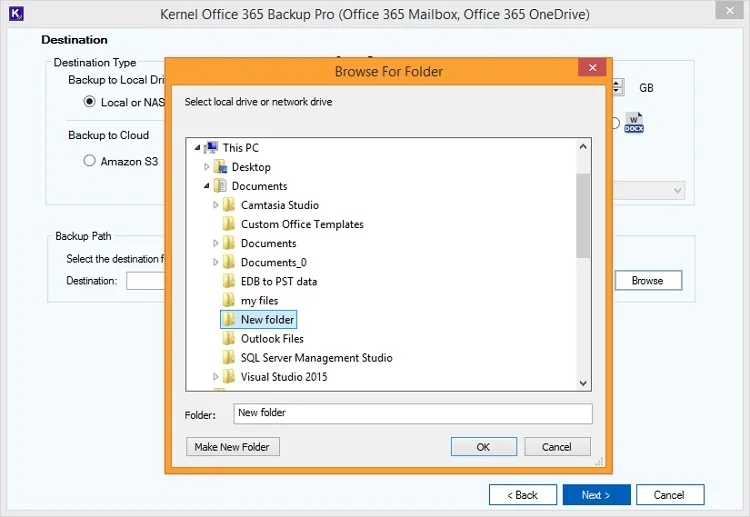Select the EDB to PST data folder
The image size is (750, 517).
pos(279,282)
